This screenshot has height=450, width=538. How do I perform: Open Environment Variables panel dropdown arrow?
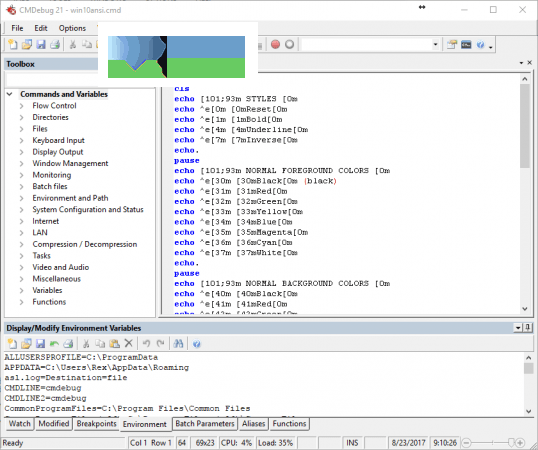tap(518, 328)
